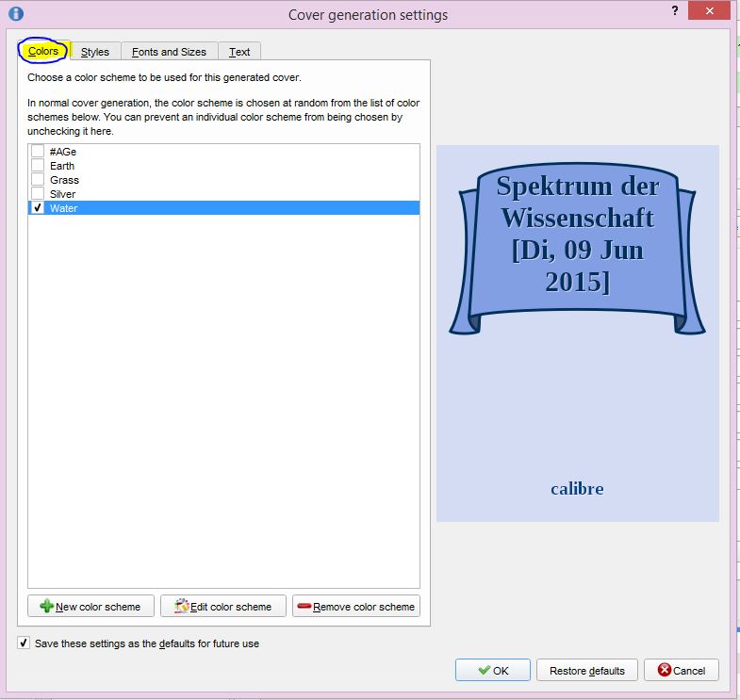The image size is (740, 700).
Task: Tick the Grass color scheme checkbox
Action: tap(38, 180)
